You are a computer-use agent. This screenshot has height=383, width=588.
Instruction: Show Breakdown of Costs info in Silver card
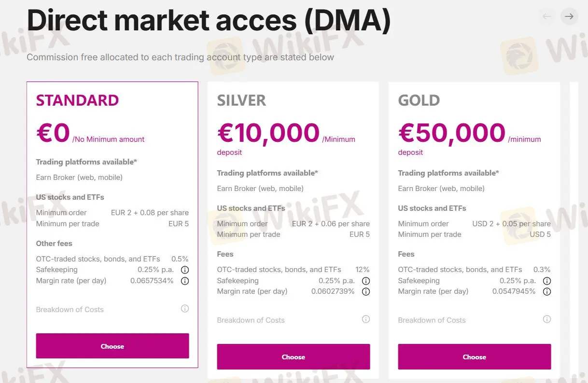366,319
